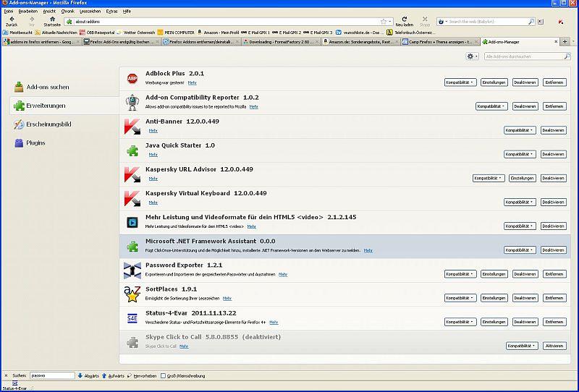Click the Startseite home icon
Viewport: 579px width, 392px height.
point(52,20)
